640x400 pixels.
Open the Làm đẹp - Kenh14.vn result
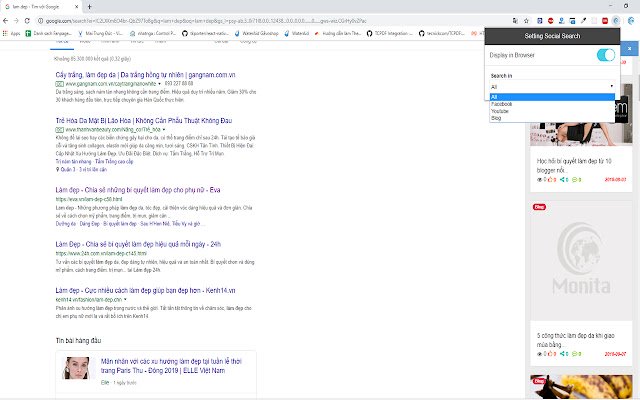(145, 290)
